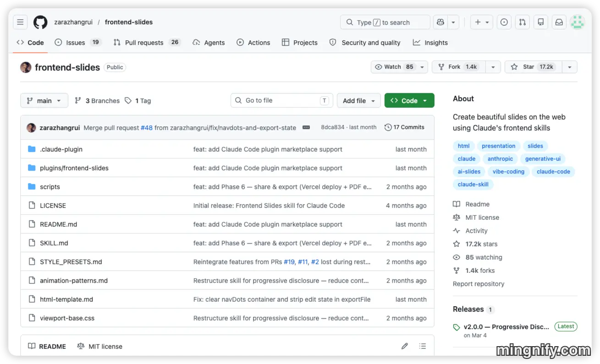This screenshot has width=600, height=364.
Task: Open the Activity link in About
Action: pos(470,231)
